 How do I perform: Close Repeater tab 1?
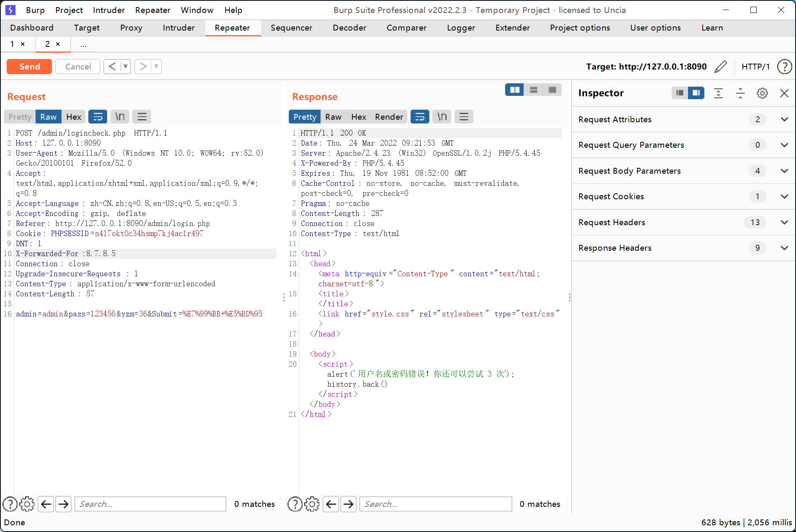click(x=23, y=44)
